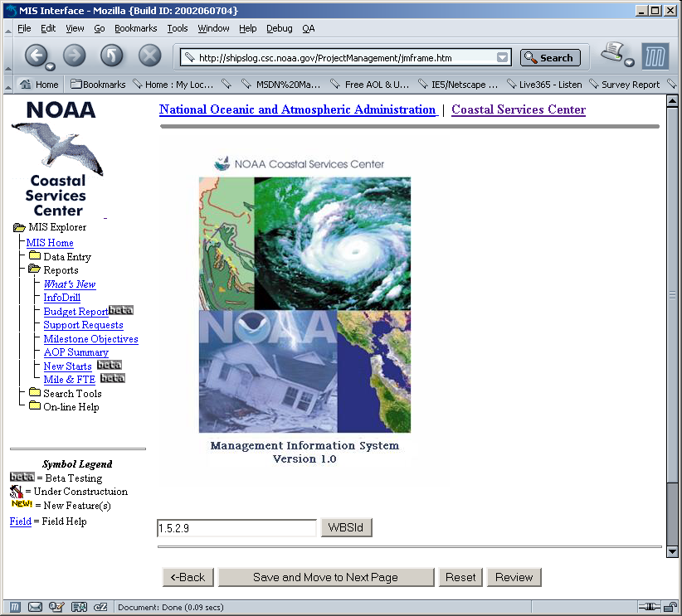Click the Forward arrow navigation button
This screenshot has height=616, width=682.
[x=75, y=56]
